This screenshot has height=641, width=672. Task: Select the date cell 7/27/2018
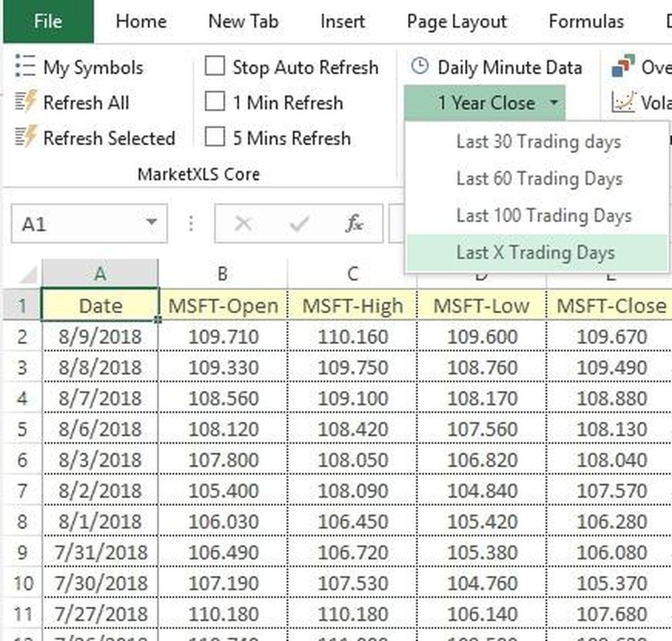(100, 614)
